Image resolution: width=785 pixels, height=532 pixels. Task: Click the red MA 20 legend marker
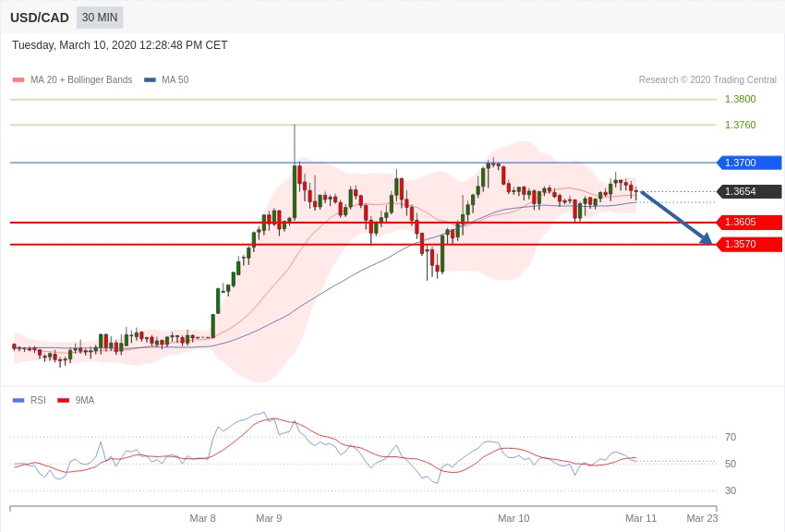click(x=18, y=80)
